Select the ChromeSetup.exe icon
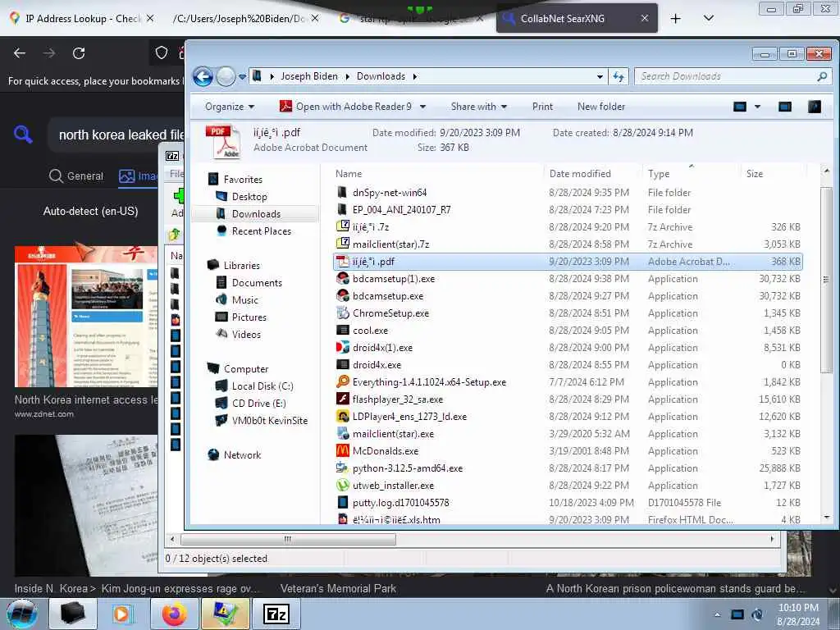 (342, 313)
